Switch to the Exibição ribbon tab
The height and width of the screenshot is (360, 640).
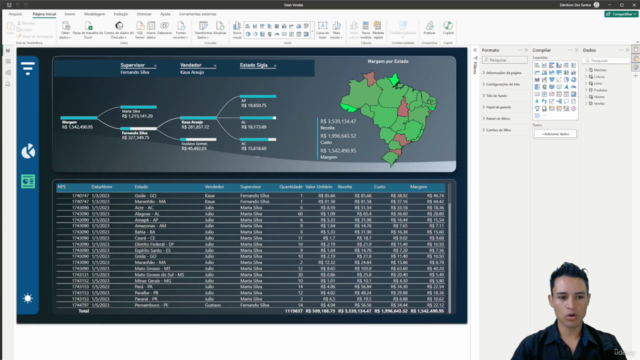coord(120,14)
